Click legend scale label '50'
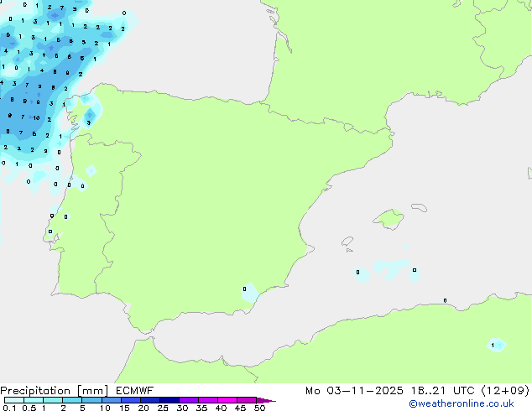532x411 pixels. (x=259, y=408)
